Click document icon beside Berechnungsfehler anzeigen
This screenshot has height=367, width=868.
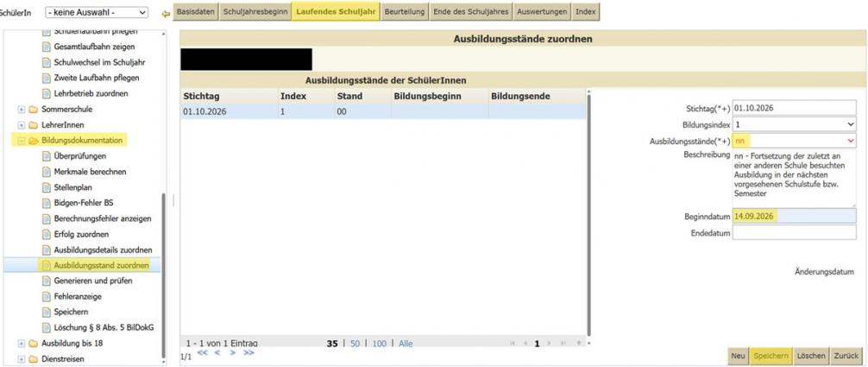pos(47,218)
